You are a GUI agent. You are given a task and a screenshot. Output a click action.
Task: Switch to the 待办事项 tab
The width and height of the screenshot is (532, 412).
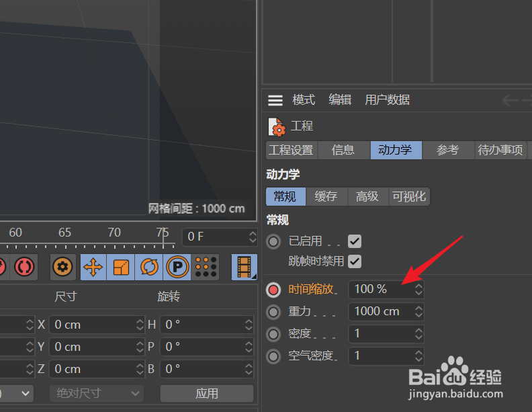[500, 150]
